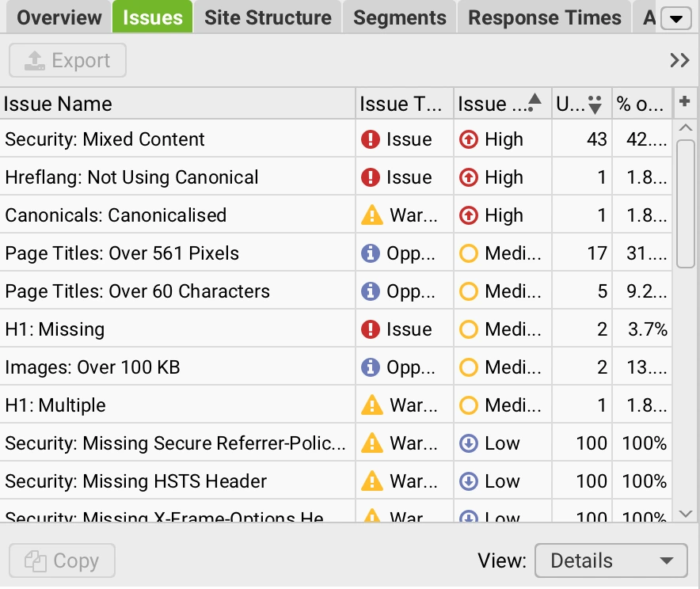Go to the Response Times tab
The image size is (700, 589).
[545, 17]
